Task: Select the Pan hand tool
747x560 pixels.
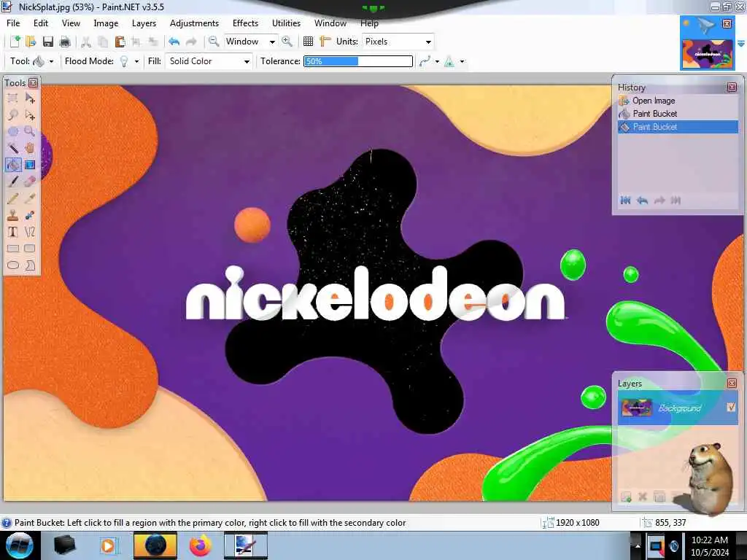Action: point(30,148)
